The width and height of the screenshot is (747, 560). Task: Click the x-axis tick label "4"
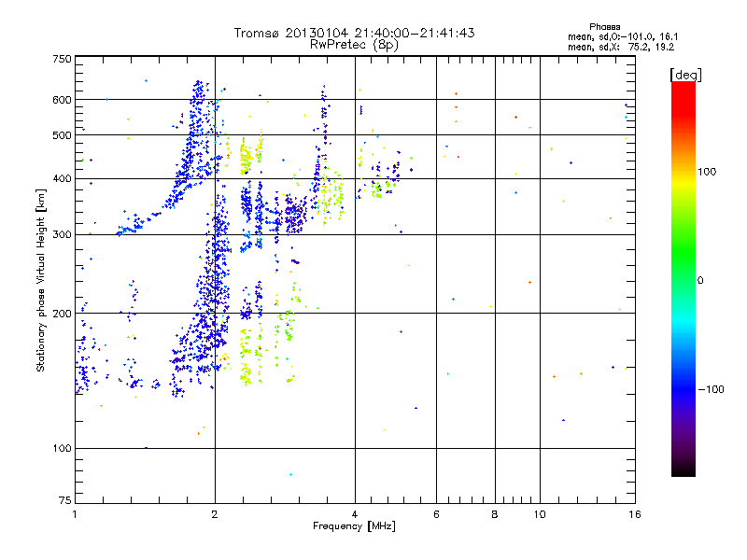(x=355, y=514)
